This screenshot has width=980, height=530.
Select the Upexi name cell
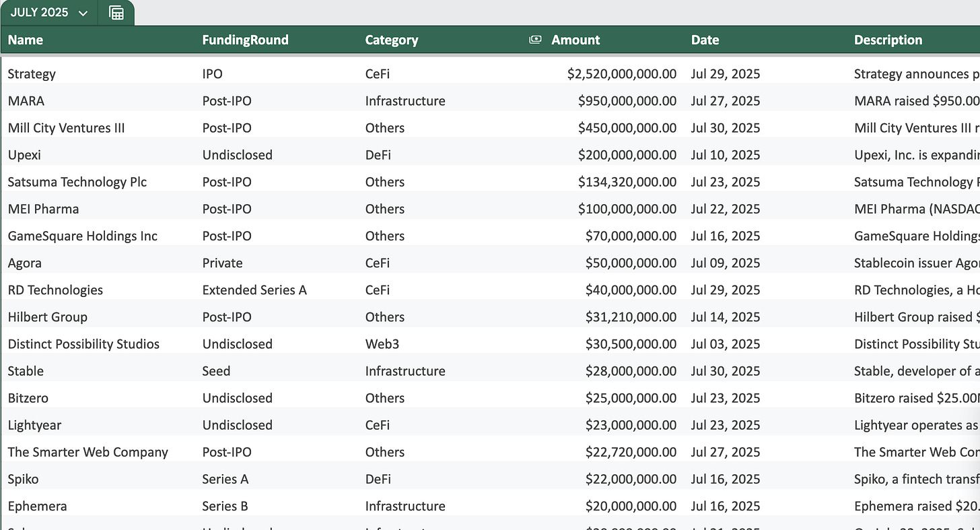[24, 155]
